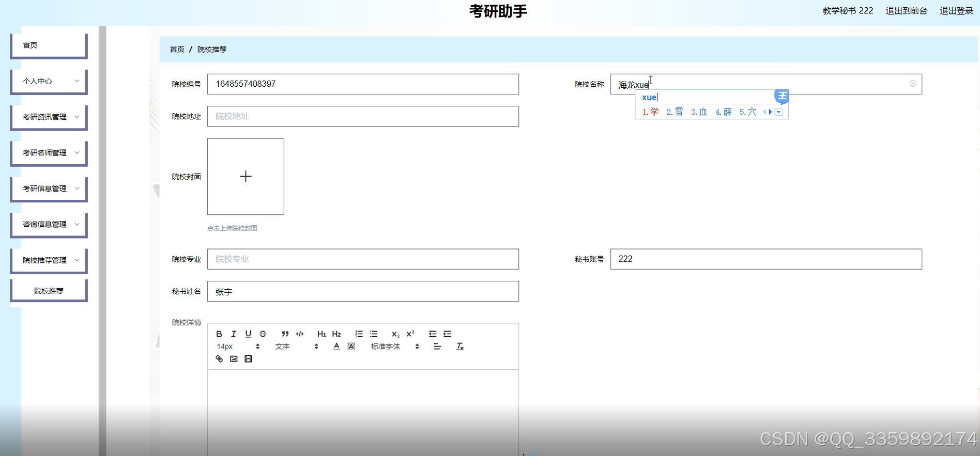Click the IME language indicator icon
Screen dimensions: 980x456
[782, 96]
